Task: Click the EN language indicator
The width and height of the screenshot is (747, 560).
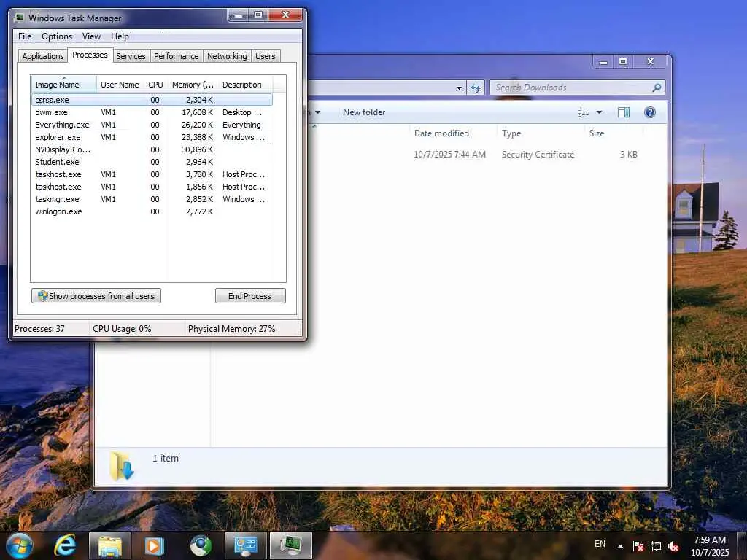Action: click(x=600, y=544)
